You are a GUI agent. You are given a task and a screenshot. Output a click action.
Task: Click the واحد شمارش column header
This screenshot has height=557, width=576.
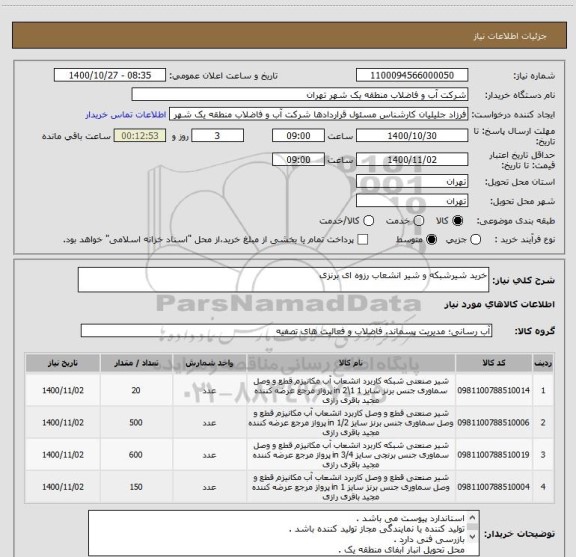209,363
